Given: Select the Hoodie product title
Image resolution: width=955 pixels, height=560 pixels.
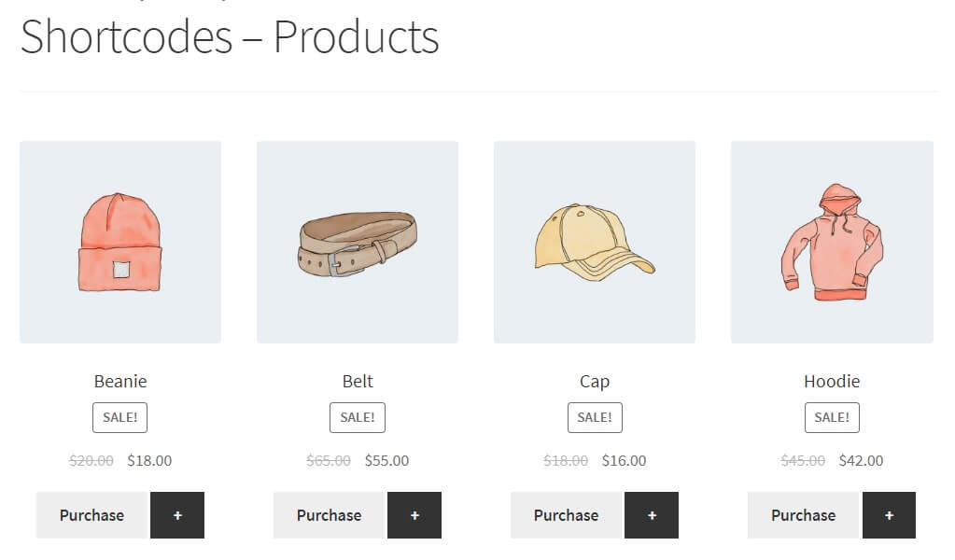Looking at the screenshot, I should [832, 381].
